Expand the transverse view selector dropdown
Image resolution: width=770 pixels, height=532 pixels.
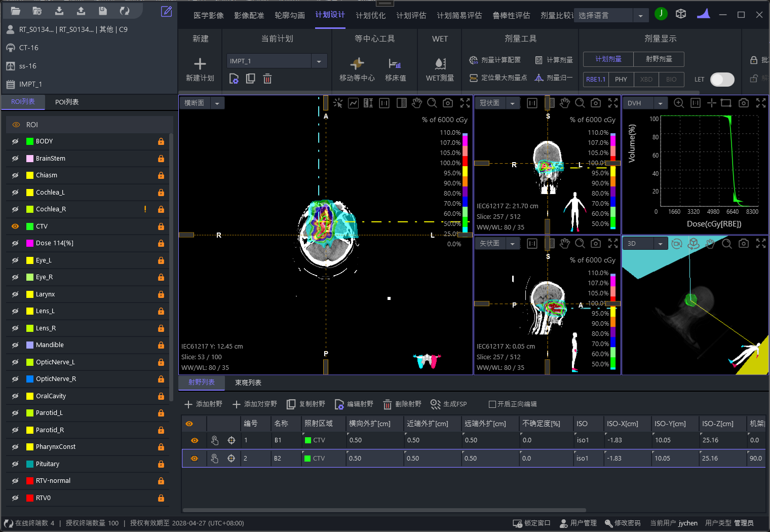[217, 103]
